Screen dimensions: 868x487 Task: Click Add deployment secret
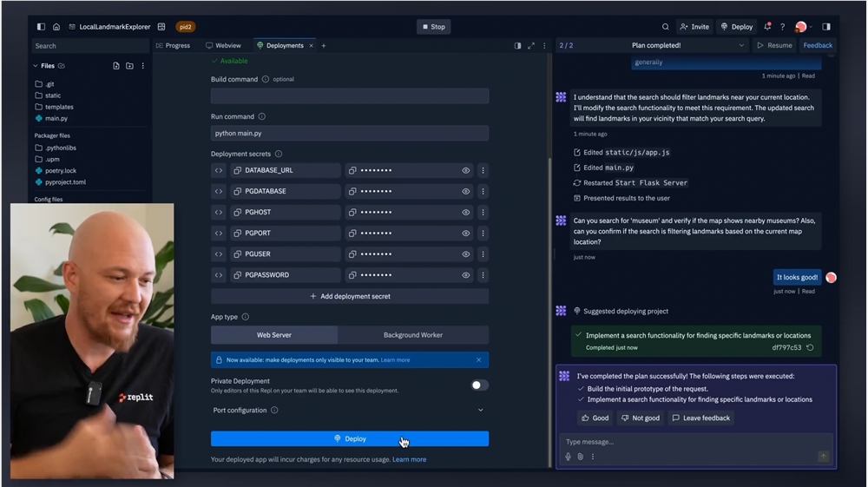point(349,297)
